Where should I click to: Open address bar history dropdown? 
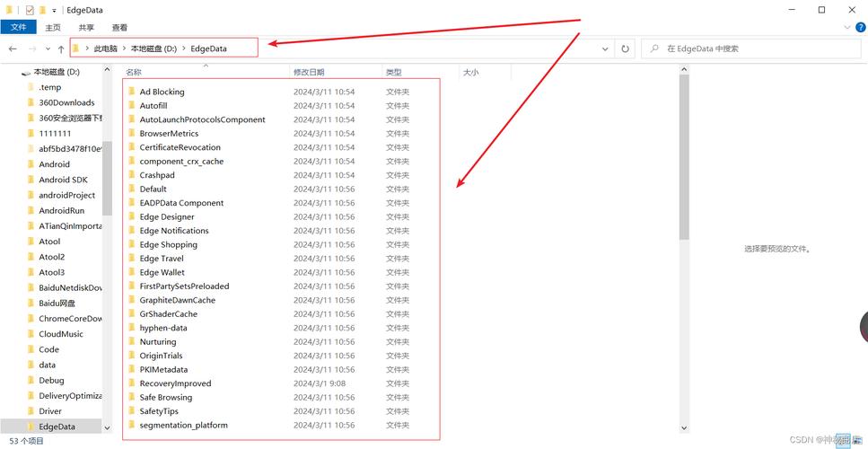(x=604, y=48)
